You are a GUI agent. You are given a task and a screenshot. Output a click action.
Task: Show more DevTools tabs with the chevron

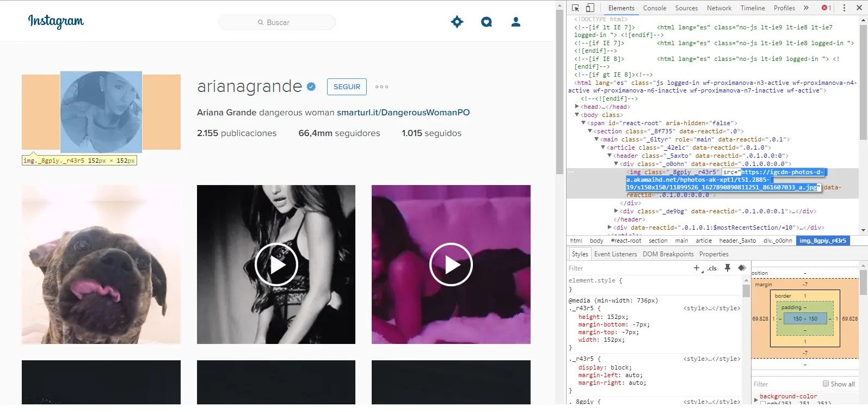(x=806, y=8)
